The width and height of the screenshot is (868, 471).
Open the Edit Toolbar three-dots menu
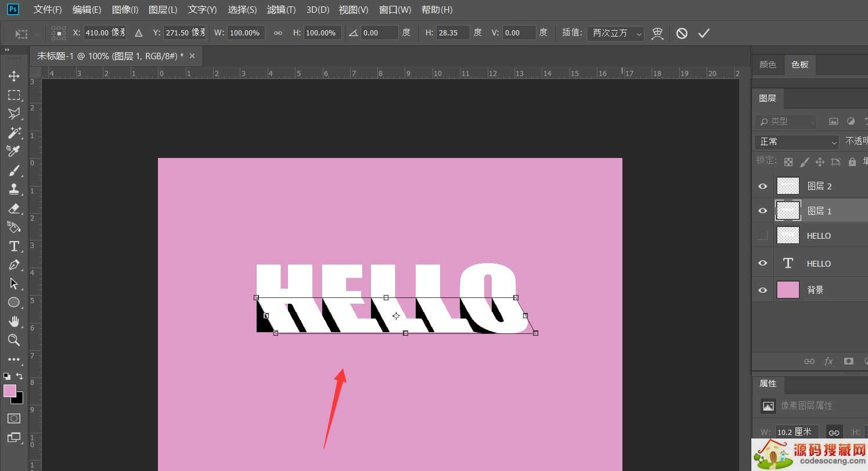[x=14, y=359]
